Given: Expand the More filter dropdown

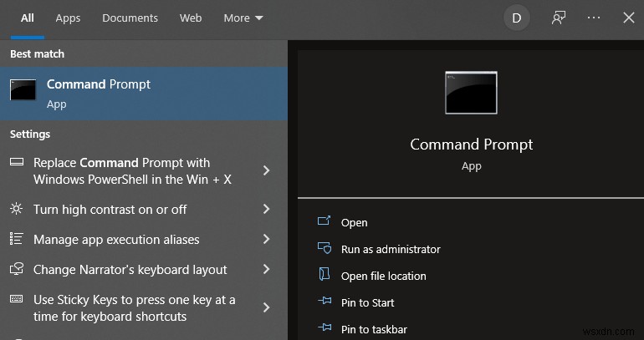Looking at the screenshot, I should (243, 18).
